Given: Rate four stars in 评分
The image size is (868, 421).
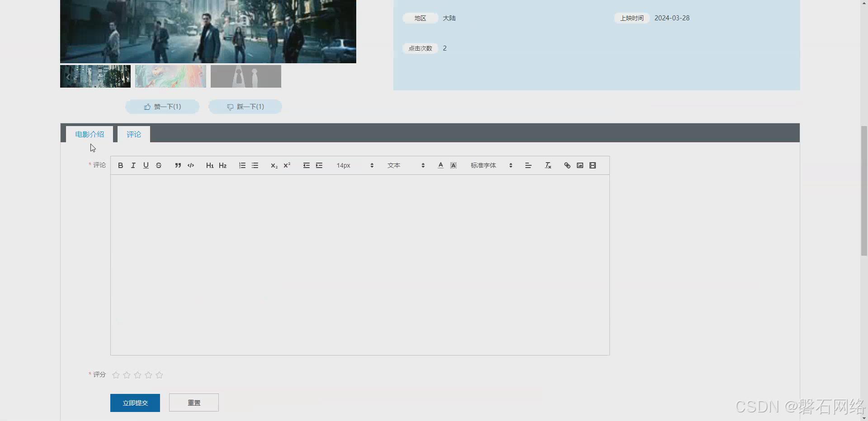Looking at the screenshot, I should pyautogui.click(x=148, y=375).
